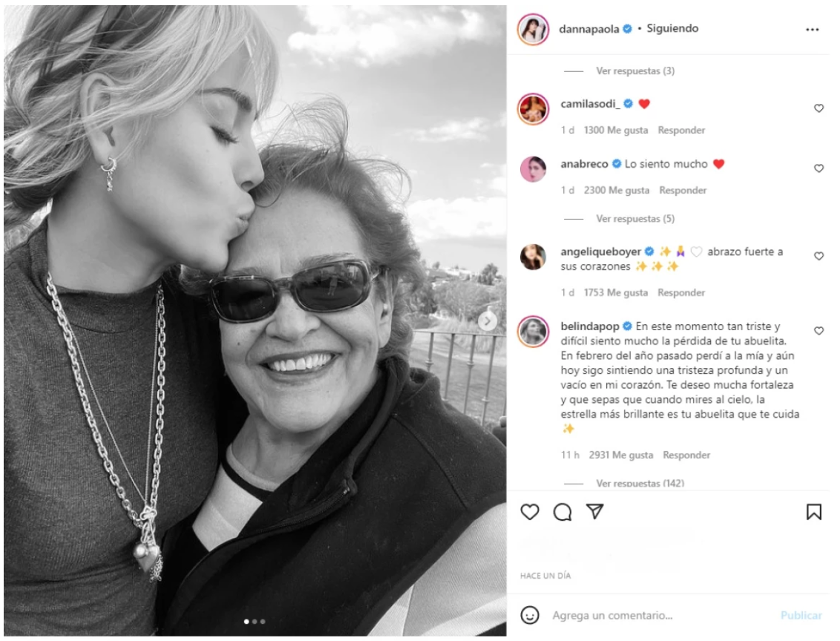This screenshot has height=641, width=840.
Task: Select the second carousel dot indicator
Action: click(x=254, y=621)
